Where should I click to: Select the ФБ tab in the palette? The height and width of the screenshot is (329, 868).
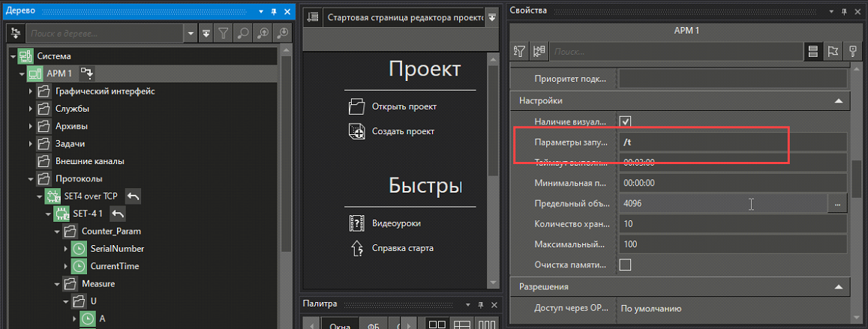(x=373, y=325)
